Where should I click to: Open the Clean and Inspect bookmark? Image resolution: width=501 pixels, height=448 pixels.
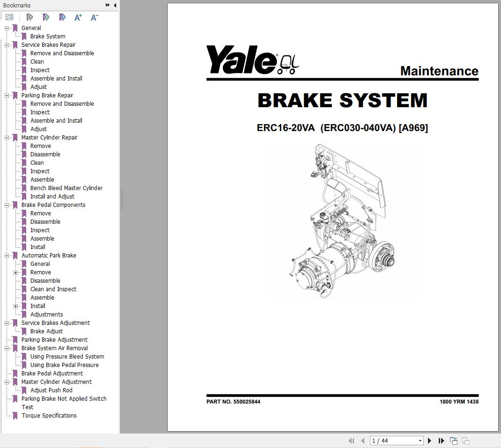pos(53,289)
